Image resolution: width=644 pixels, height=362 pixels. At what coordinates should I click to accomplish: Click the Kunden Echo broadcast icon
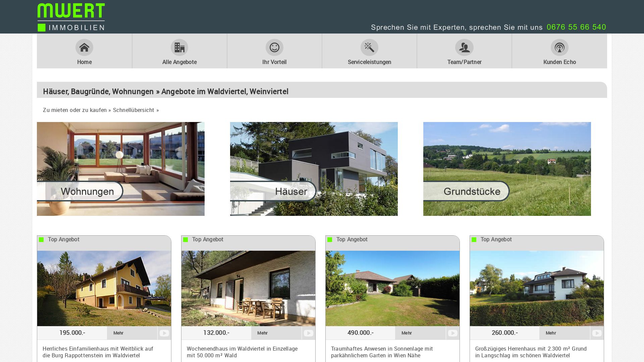point(559,48)
